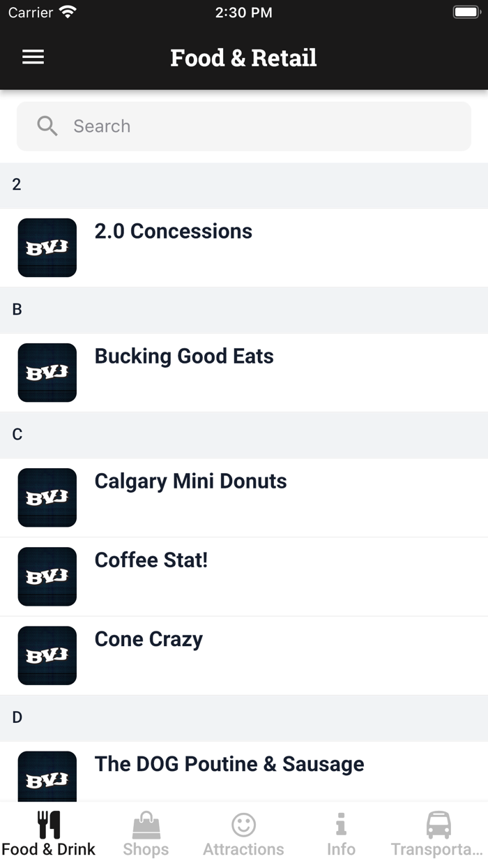Tap the Cone Crazy list row
Viewport: 488px width, 868px height.
(x=244, y=655)
